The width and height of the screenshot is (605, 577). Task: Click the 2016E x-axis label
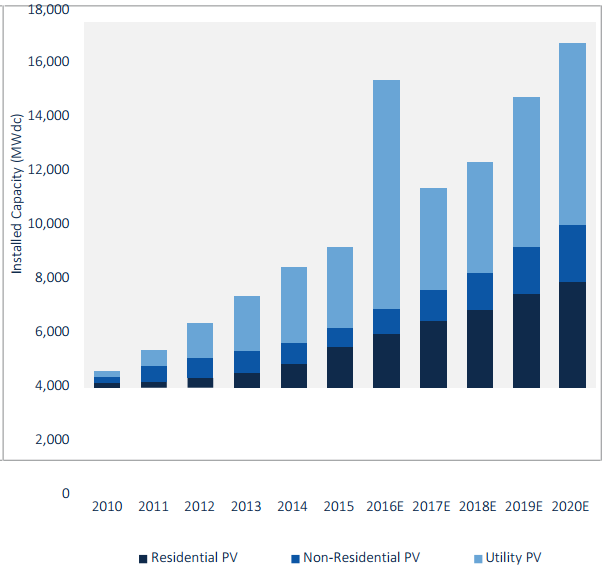(385, 506)
